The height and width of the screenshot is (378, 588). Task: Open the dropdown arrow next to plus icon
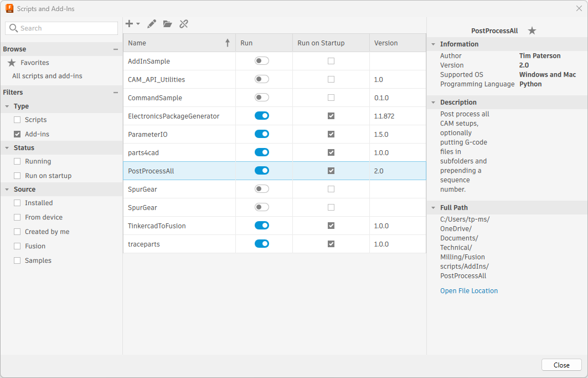(138, 24)
